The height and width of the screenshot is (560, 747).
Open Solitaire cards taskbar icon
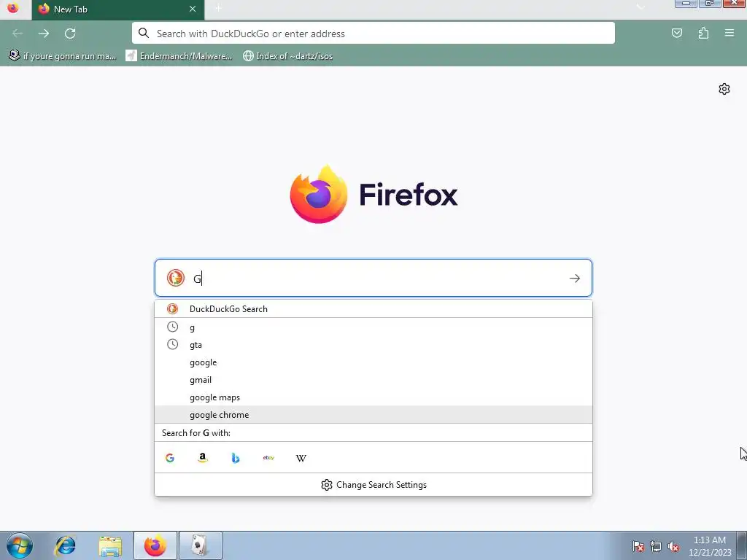coord(200,545)
